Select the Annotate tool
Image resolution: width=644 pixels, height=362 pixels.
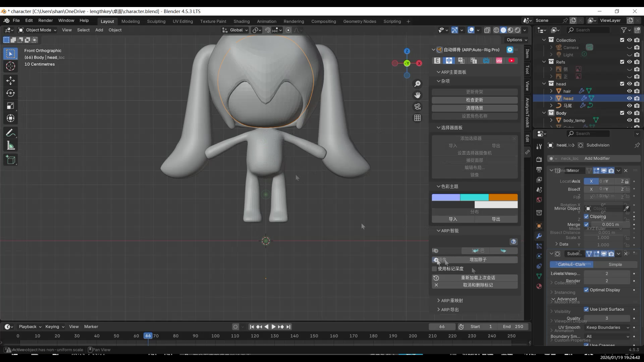(x=10, y=133)
